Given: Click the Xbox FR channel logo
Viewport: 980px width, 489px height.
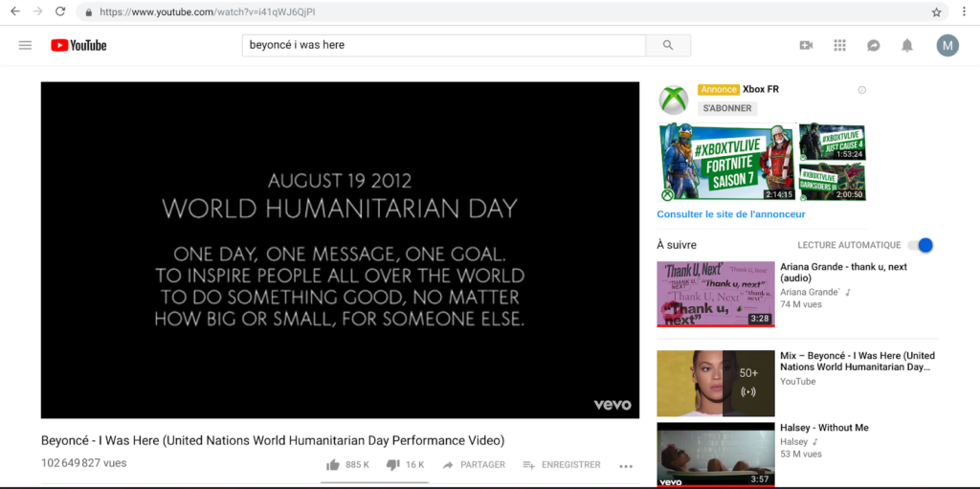Looking at the screenshot, I should pos(673,100).
